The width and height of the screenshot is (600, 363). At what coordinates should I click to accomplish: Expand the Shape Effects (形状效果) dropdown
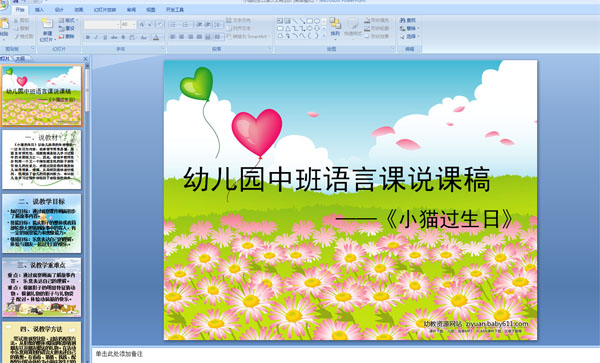[x=378, y=36]
